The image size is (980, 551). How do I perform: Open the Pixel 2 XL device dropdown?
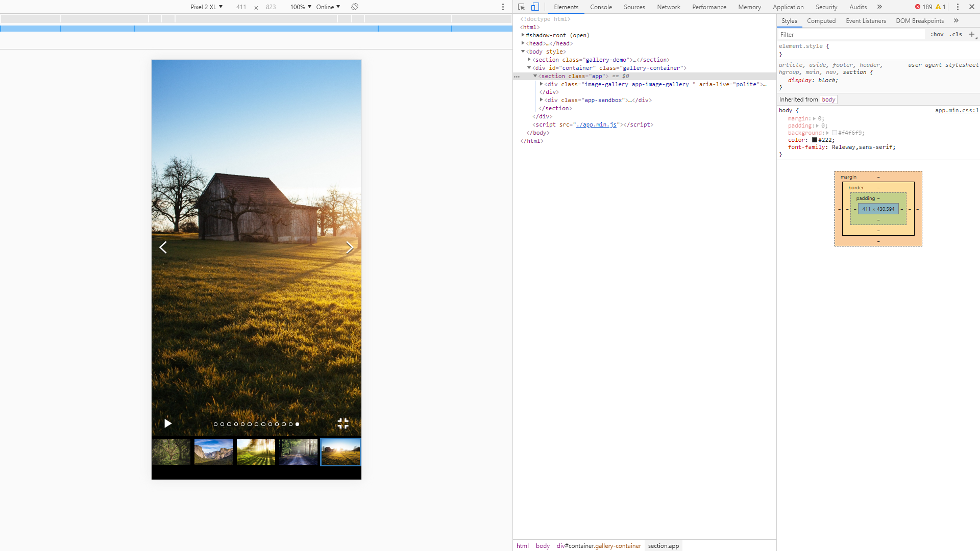[206, 7]
